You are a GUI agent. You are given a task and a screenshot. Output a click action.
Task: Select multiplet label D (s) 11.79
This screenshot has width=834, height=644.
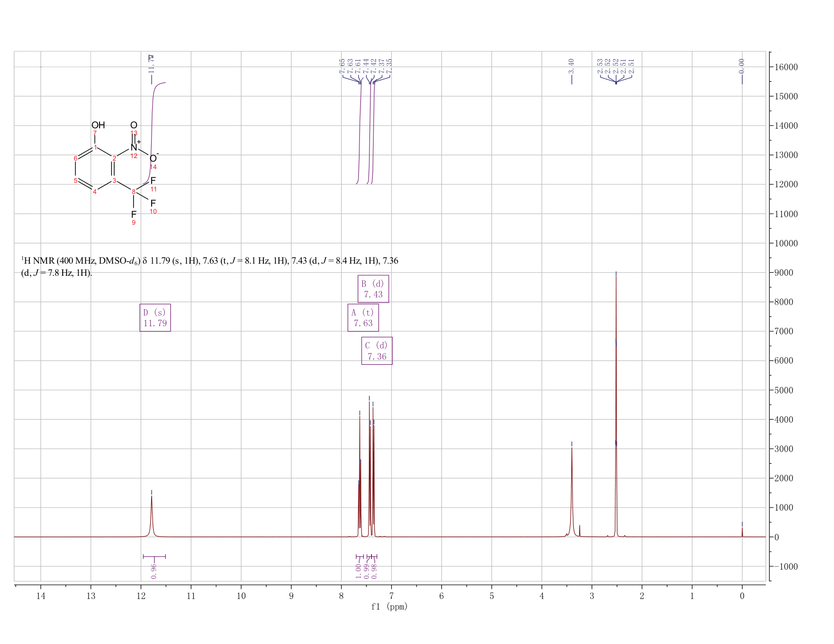pyautogui.click(x=155, y=318)
